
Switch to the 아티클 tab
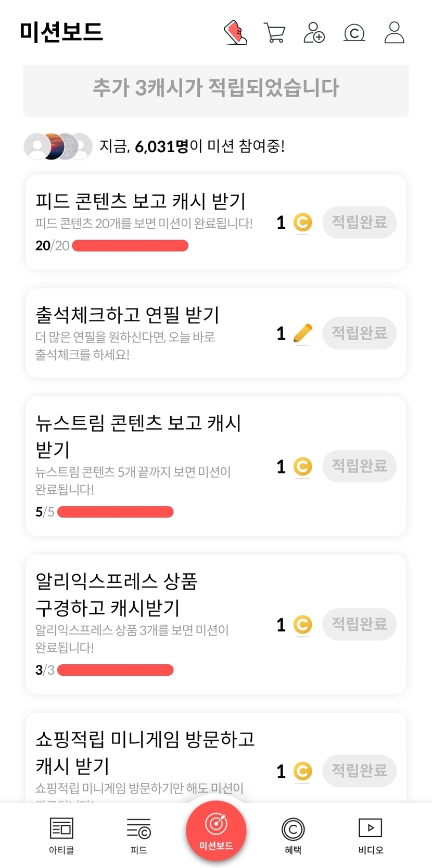pos(61,835)
